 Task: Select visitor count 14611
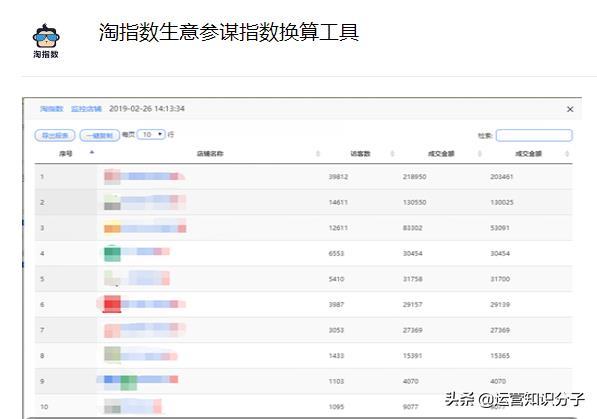(338, 202)
